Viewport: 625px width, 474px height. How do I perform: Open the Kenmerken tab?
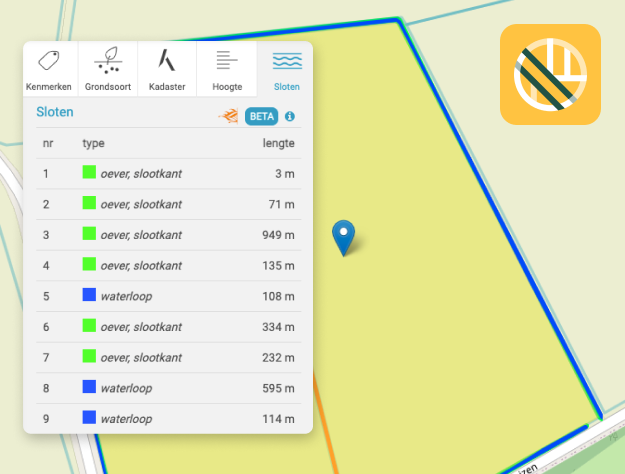click(x=49, y=68)
